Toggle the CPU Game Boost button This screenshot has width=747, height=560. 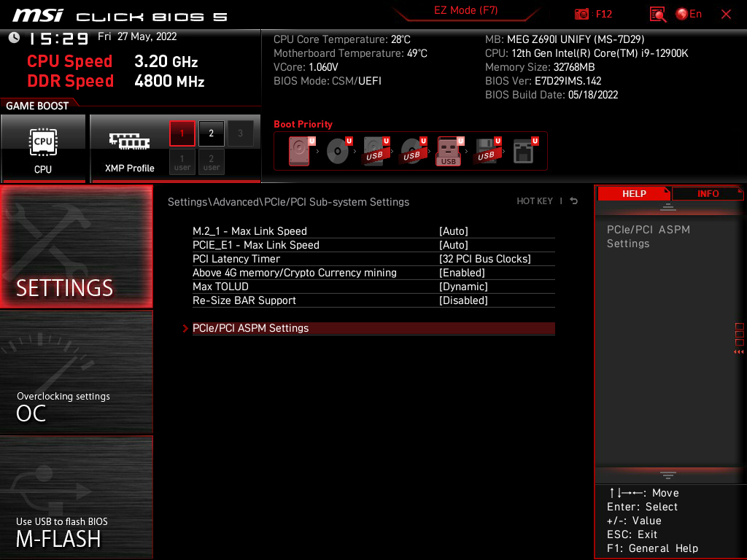[43, 149]
